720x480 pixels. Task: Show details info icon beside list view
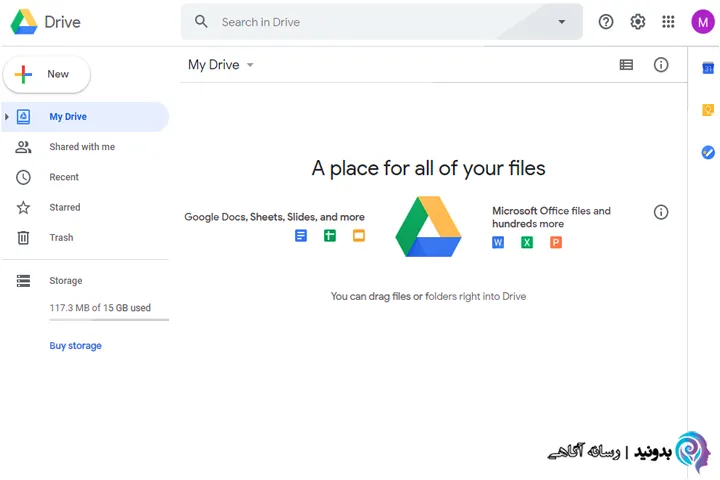[x=661, y=65]
